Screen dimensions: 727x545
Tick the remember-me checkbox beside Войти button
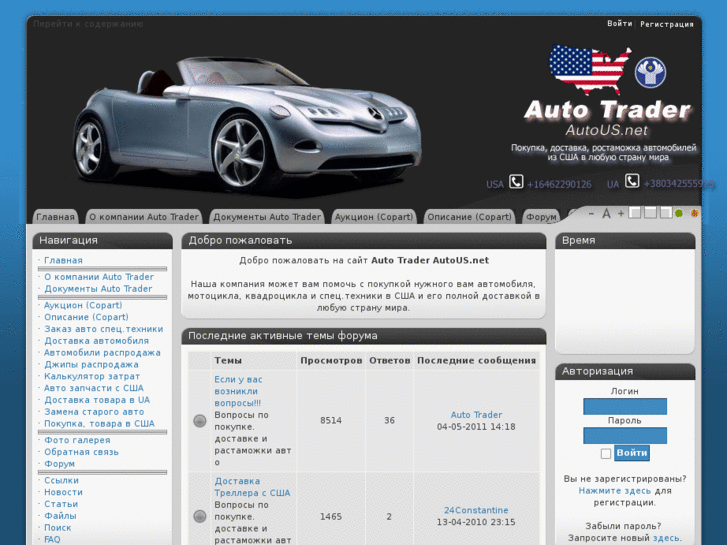click(606, 454)
